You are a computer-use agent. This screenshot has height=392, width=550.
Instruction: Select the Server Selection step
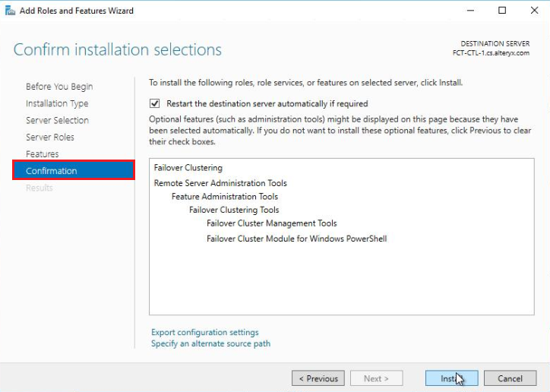point(57,120)
